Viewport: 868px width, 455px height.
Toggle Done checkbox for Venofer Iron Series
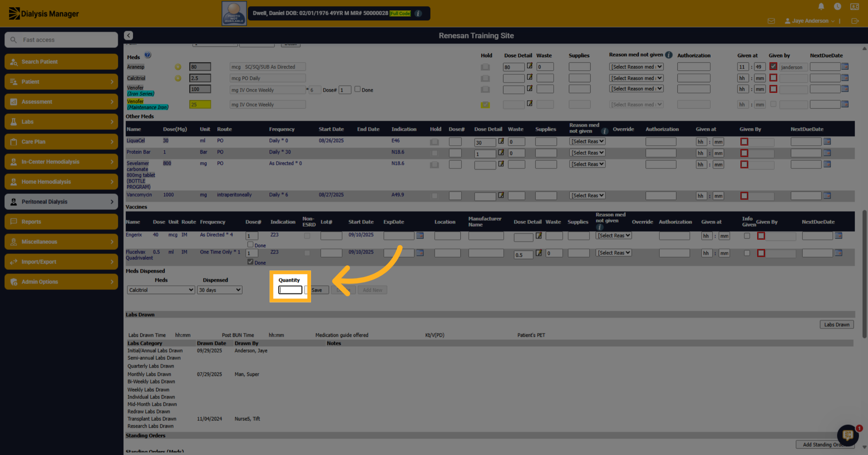pyautogui.click(x=357, y=89)
